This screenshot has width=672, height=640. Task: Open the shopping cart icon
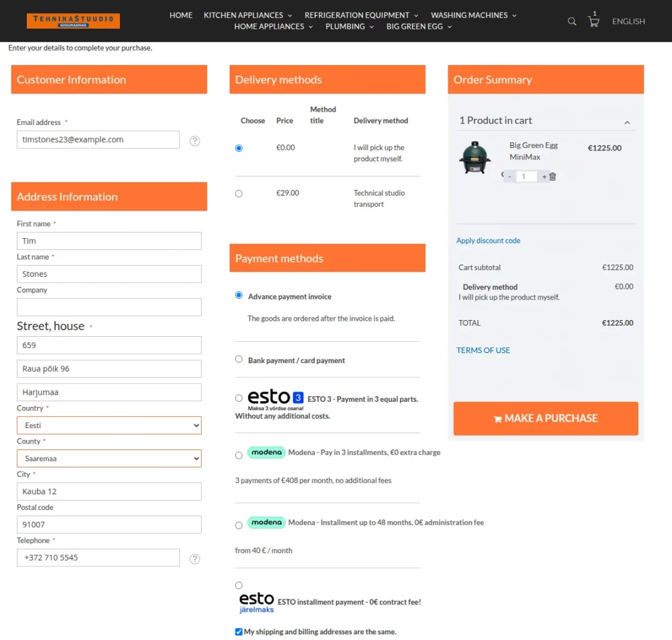(593, 20)
